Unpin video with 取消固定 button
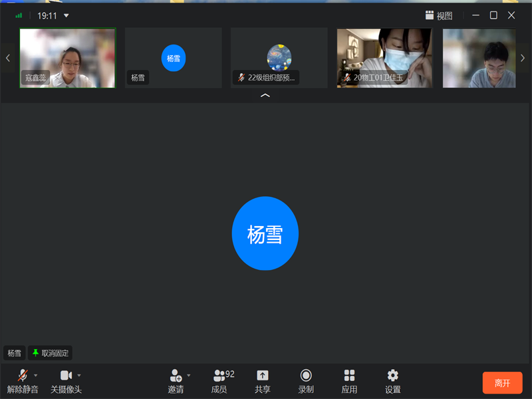Screen dimensions: 532x399 (x=50, y=353)
